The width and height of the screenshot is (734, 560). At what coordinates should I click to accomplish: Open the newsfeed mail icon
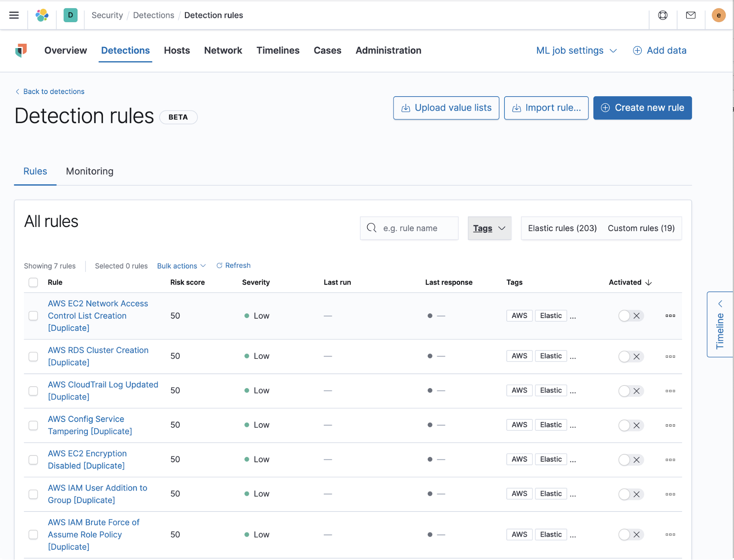(x=691, y=15)
